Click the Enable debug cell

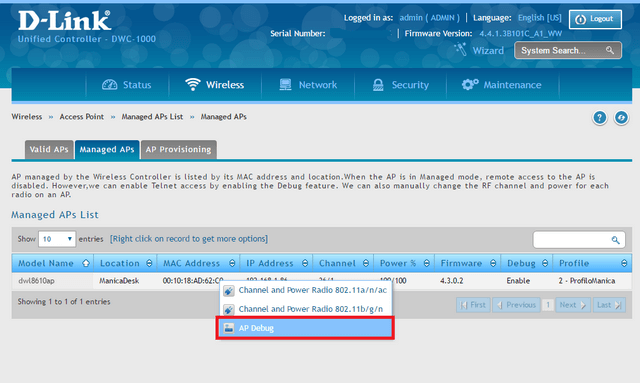pyautogui.click(x=527, y=281)
